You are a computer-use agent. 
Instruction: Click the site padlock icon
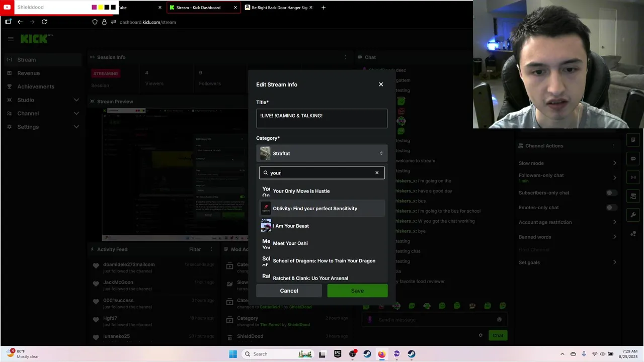coord(104,22)
